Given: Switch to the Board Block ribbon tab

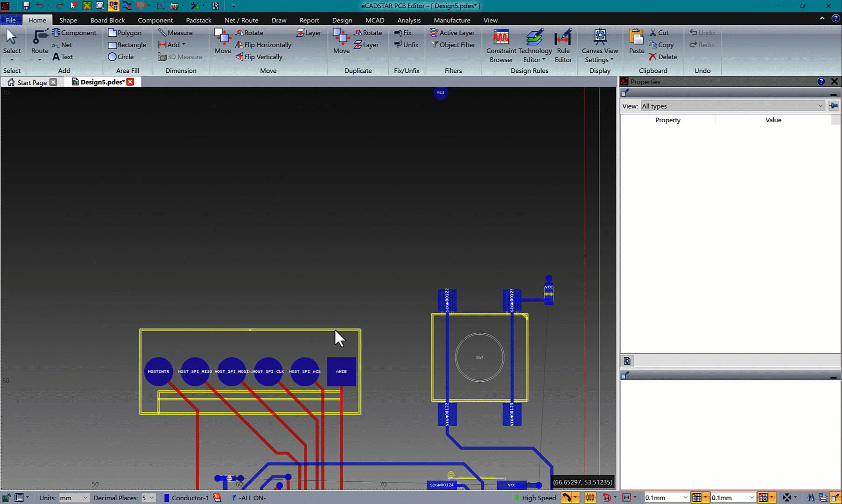Looking at the screenshot, I should click(x=107, y=20).
